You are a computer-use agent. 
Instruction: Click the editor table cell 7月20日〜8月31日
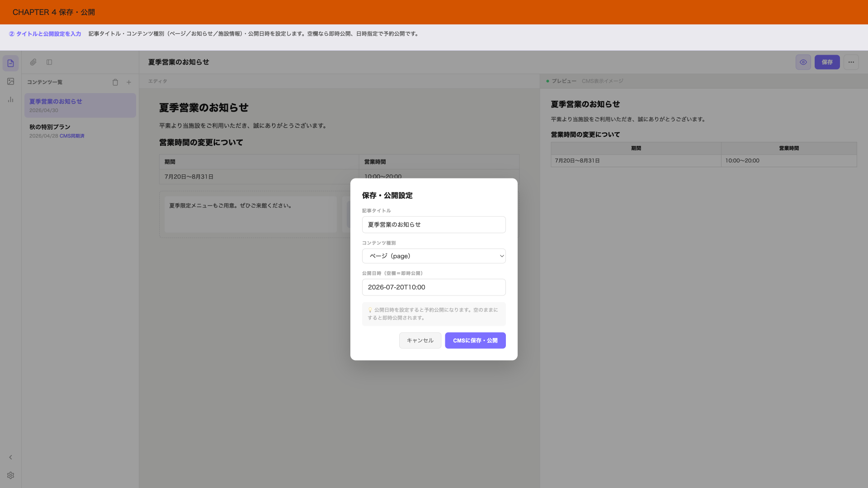[259, 177]
